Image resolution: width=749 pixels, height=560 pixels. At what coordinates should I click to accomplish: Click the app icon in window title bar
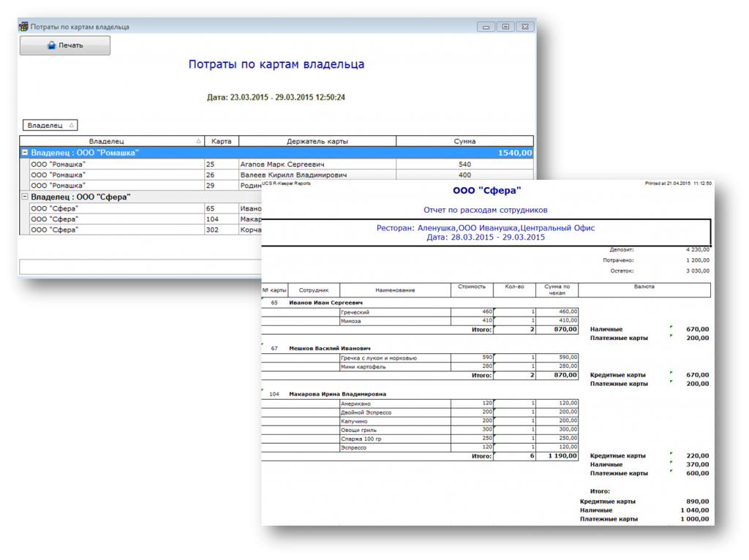point(23,27)
